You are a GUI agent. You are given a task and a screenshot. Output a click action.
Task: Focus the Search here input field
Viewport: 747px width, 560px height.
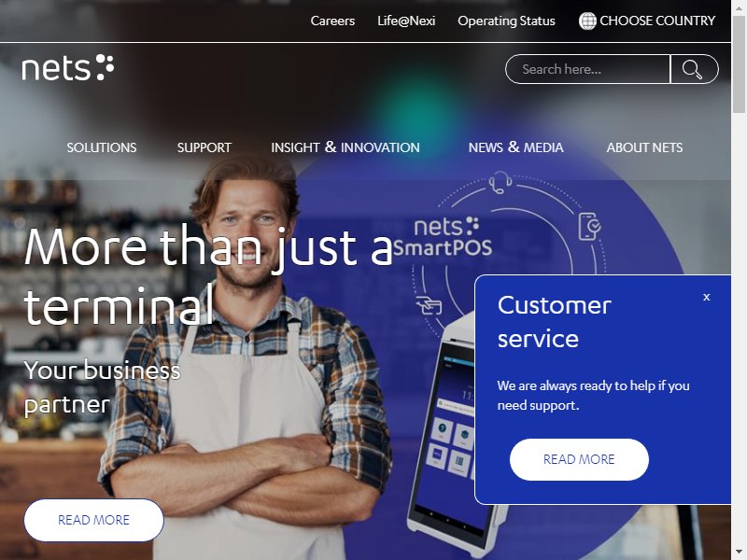coord(587,69)
